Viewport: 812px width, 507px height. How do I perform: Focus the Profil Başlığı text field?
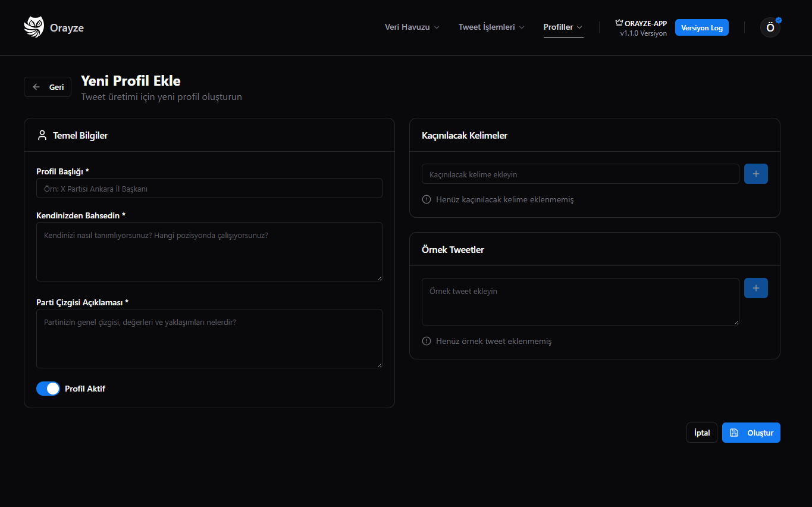pos(209,188)
